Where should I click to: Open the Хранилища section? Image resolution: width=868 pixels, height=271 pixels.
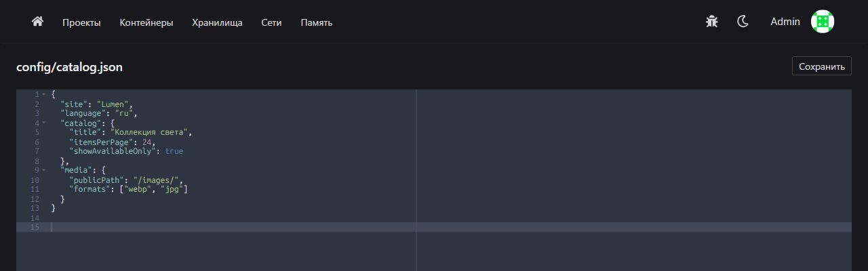point(217,22)
